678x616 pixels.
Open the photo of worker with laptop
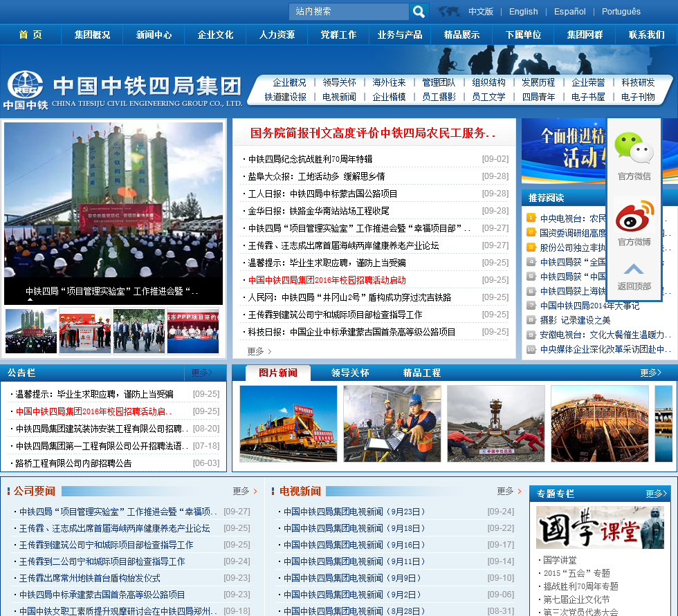[x=392, y=424]
